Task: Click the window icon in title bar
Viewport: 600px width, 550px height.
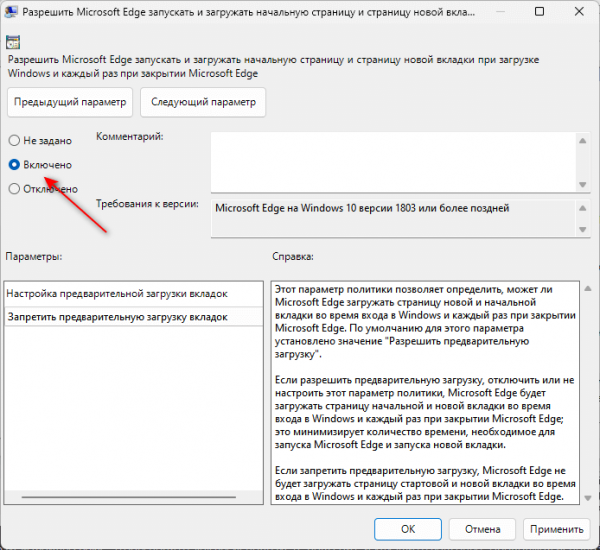Action: (x=11, y=11)
